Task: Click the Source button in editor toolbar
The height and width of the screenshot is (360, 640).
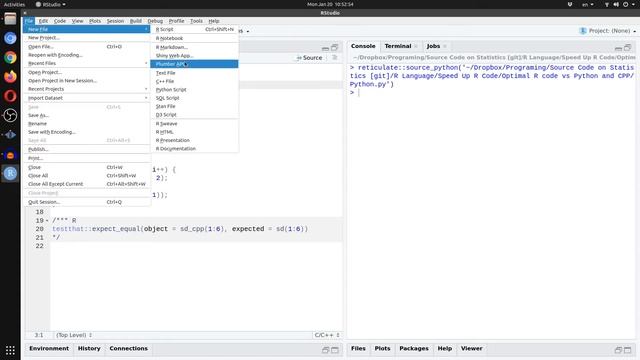Action: 309,58
